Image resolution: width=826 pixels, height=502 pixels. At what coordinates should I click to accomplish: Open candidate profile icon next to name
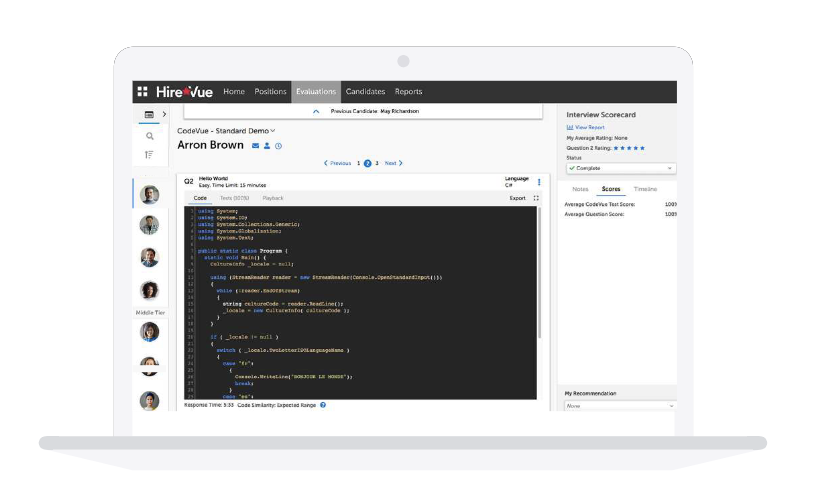pyautogui.click(x=267, y=146)
